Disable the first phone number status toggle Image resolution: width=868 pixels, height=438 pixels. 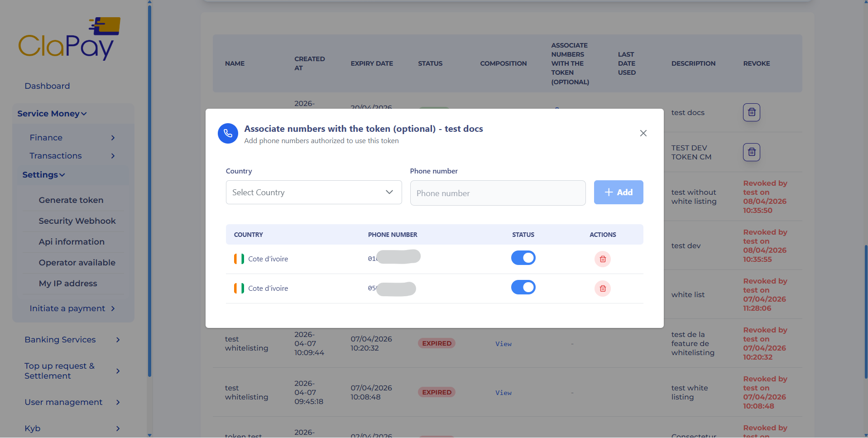pyautogui.click(x=523, y=258)
